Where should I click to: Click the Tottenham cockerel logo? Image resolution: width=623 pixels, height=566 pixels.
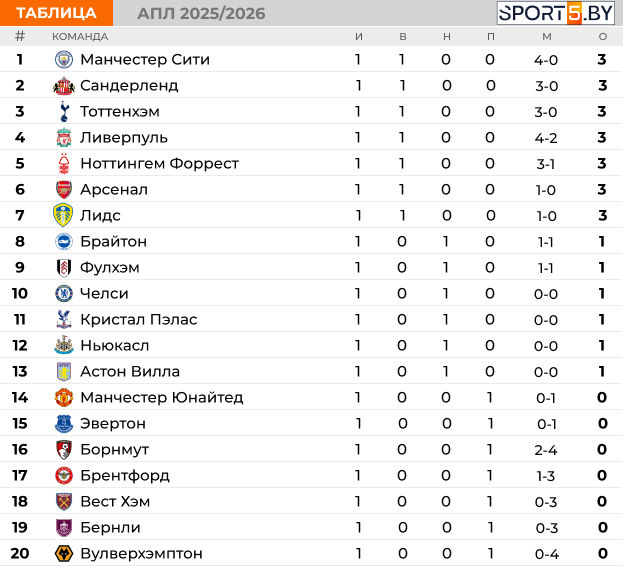[x=64, y=112]
